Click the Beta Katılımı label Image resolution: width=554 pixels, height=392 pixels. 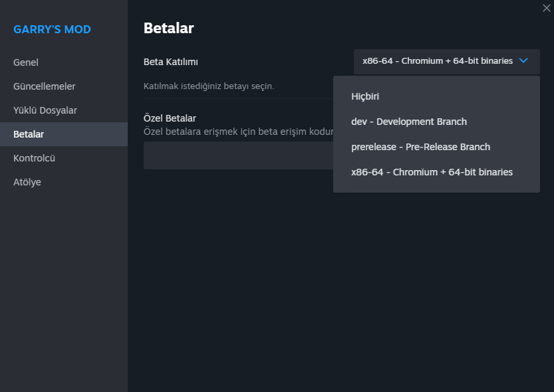click(171, 62)
